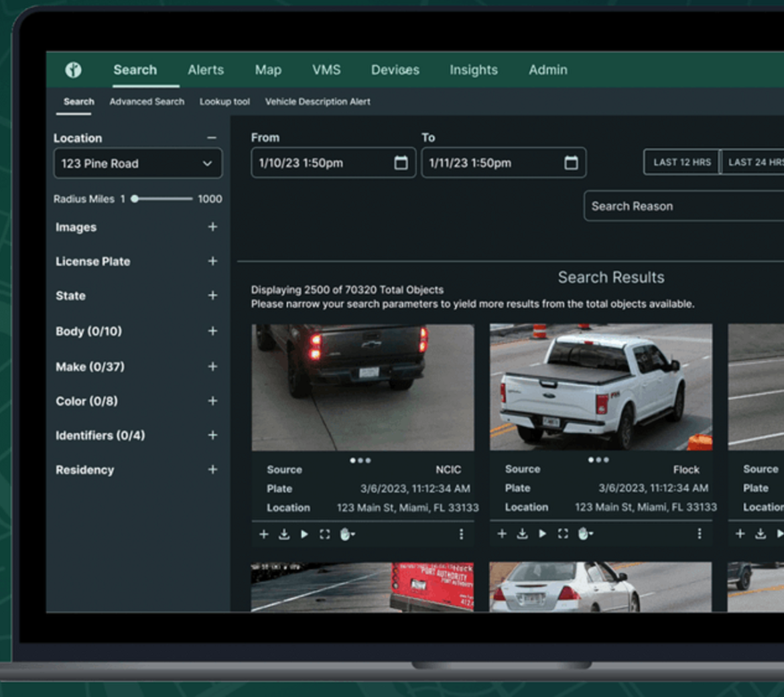Click the plus icon on the white truck result

click(x=501, y=533)
